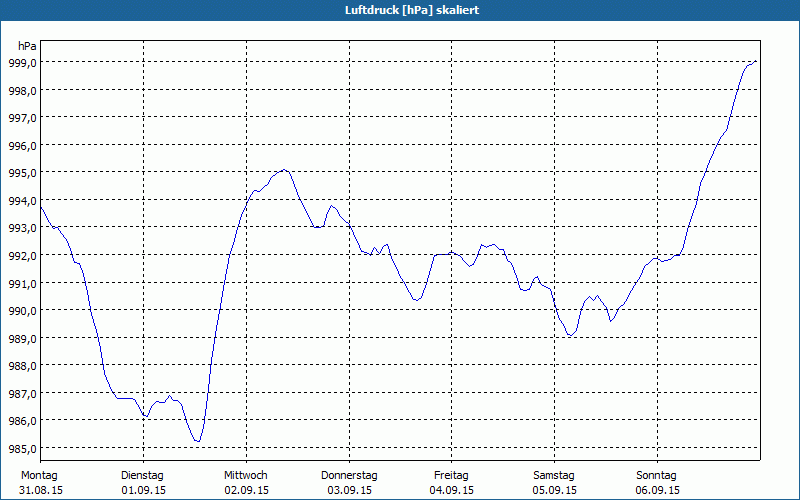Screen dimensions: 800x500
Task: Click the curve's Wednesday peak near 995 hPa
Action: point(284,169)
